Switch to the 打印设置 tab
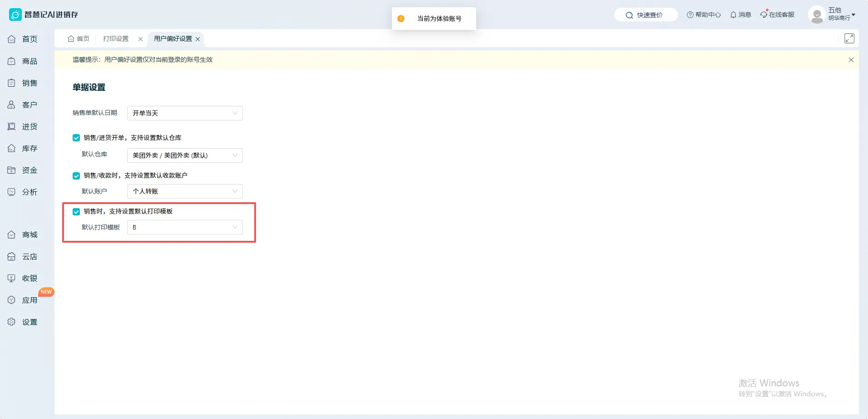Image resolution: width=868 pixels, height=419 pixels. pos(116,39)
